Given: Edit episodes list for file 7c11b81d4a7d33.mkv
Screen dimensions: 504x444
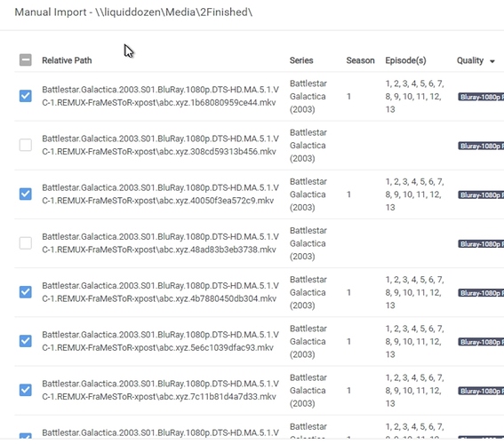Looking at the screenshot, I should (414, 391).
